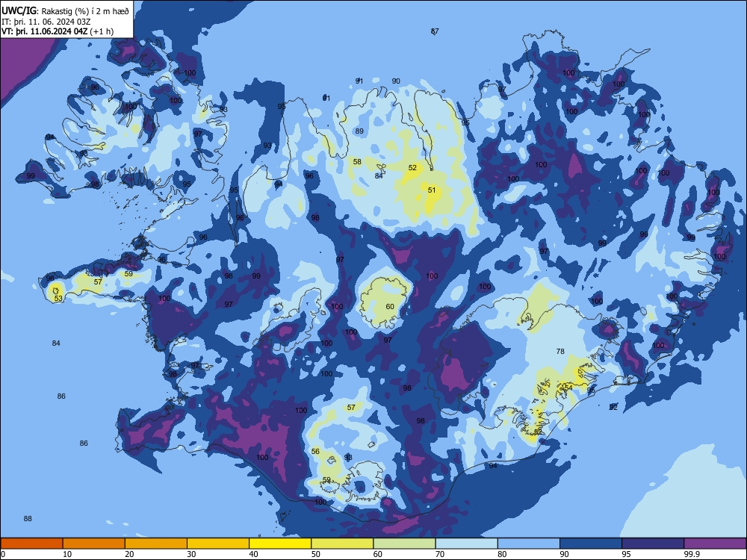Click the orange 10–20 legend swatch
This screenshot has width=747, height=560.
pos(94,544)
